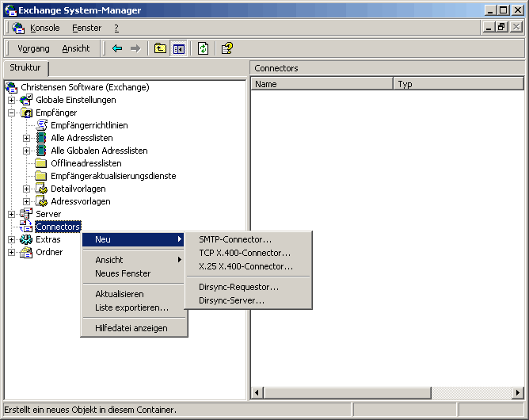Choose Aktualisieren in context menu
Screen dimensions: 529x420
click(x=134, y=294)
